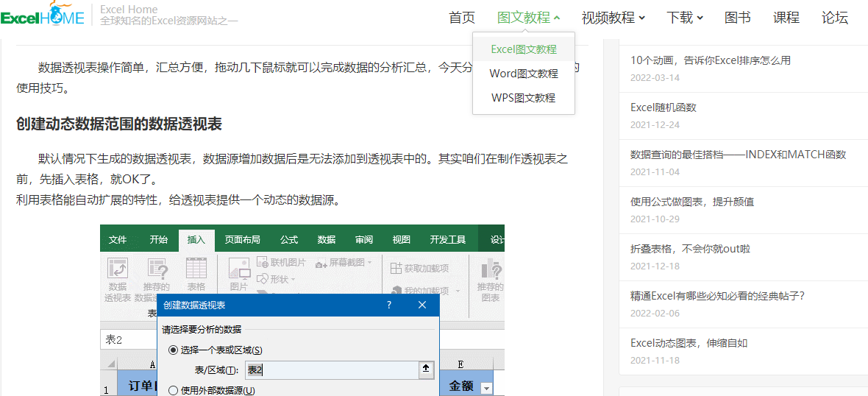
Task: Collapse the 图文教程 menu
Action: coord(529,18)
